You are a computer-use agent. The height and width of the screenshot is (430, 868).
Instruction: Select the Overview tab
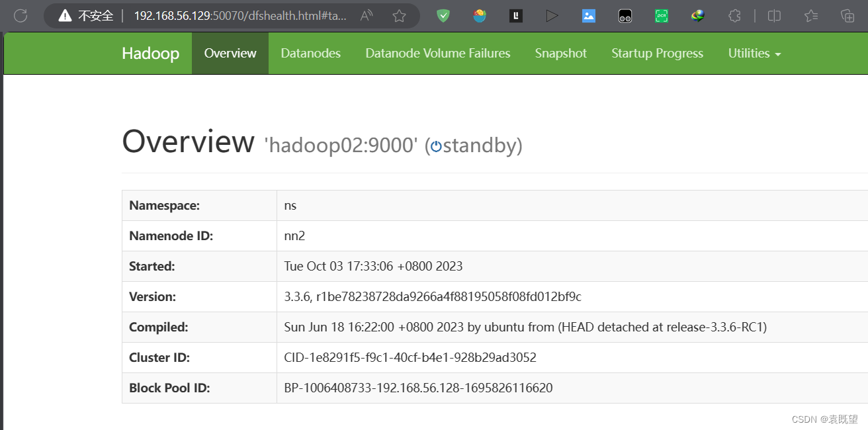230,54
